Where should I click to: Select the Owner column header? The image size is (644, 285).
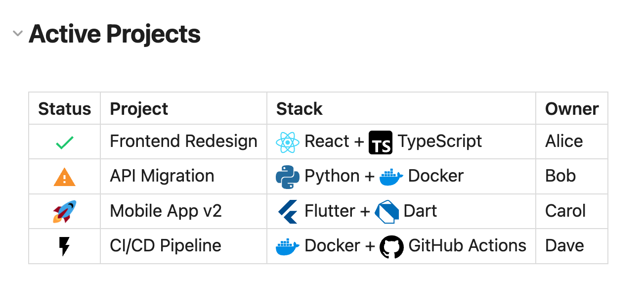pos(572,109)
